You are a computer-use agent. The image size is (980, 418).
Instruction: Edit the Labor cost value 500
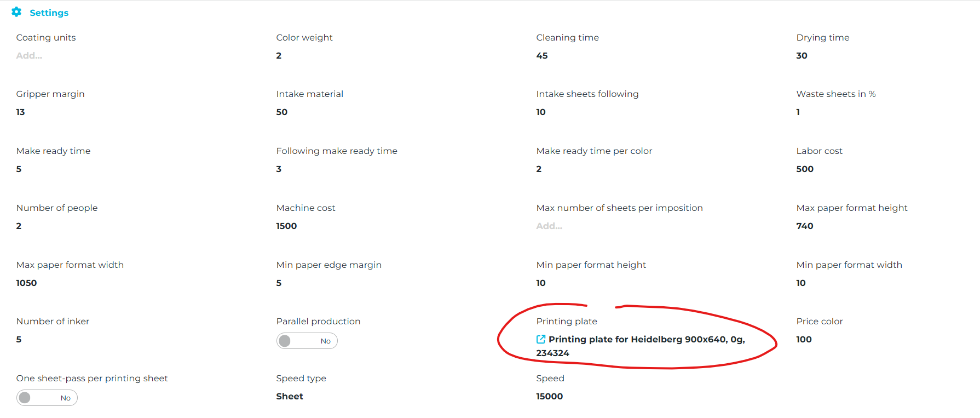[805, 169]
